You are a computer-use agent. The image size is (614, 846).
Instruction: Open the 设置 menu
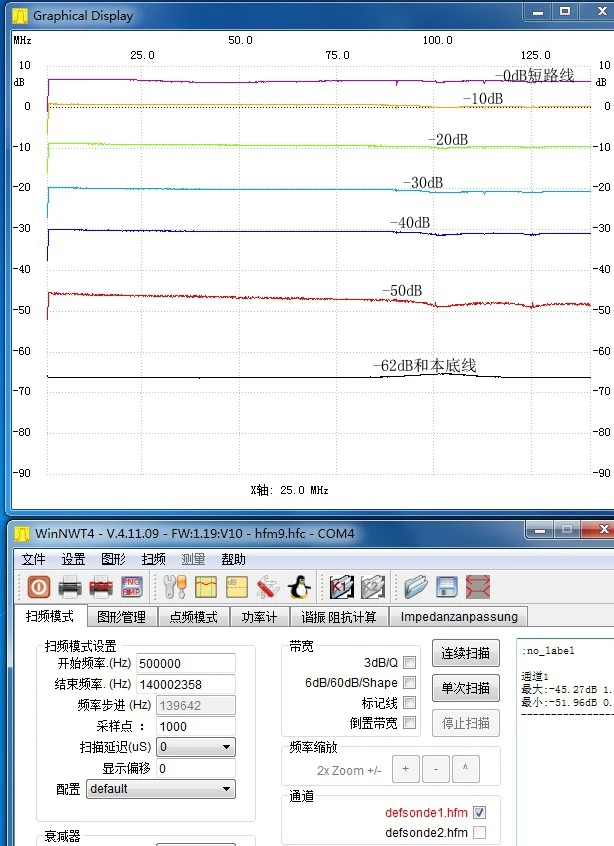[73, 560]
